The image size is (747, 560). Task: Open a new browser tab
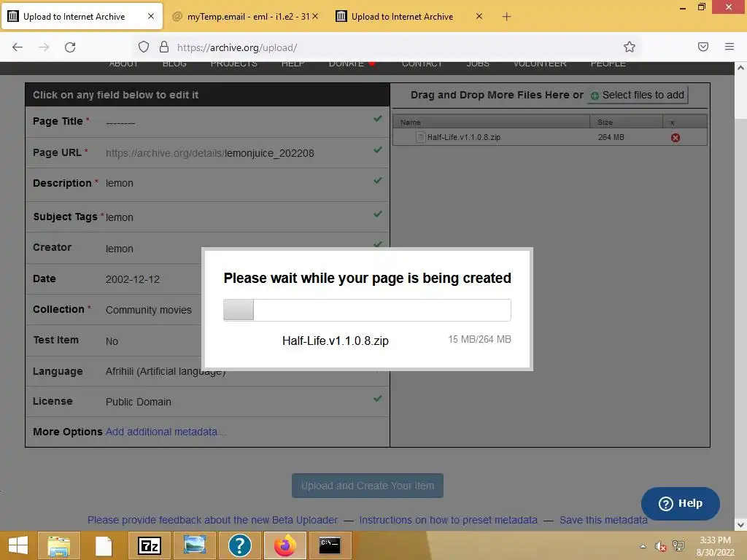click(x=506, y=17)
